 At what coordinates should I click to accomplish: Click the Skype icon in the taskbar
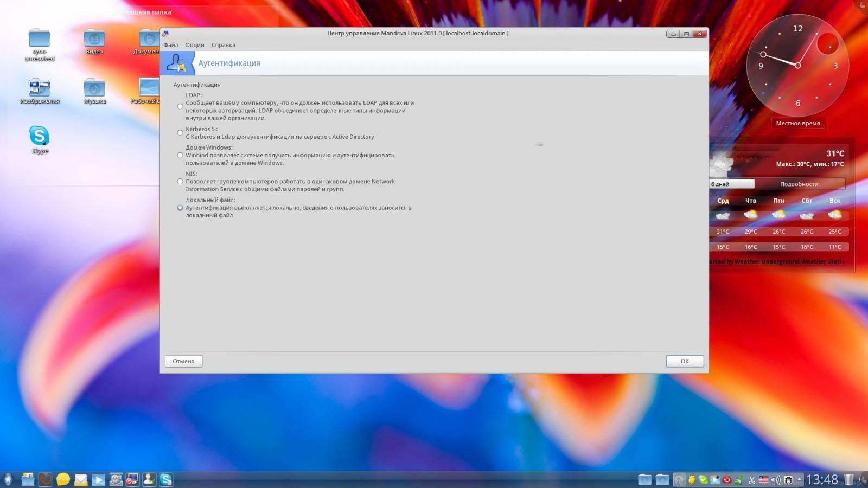click(x=166, y=479)
